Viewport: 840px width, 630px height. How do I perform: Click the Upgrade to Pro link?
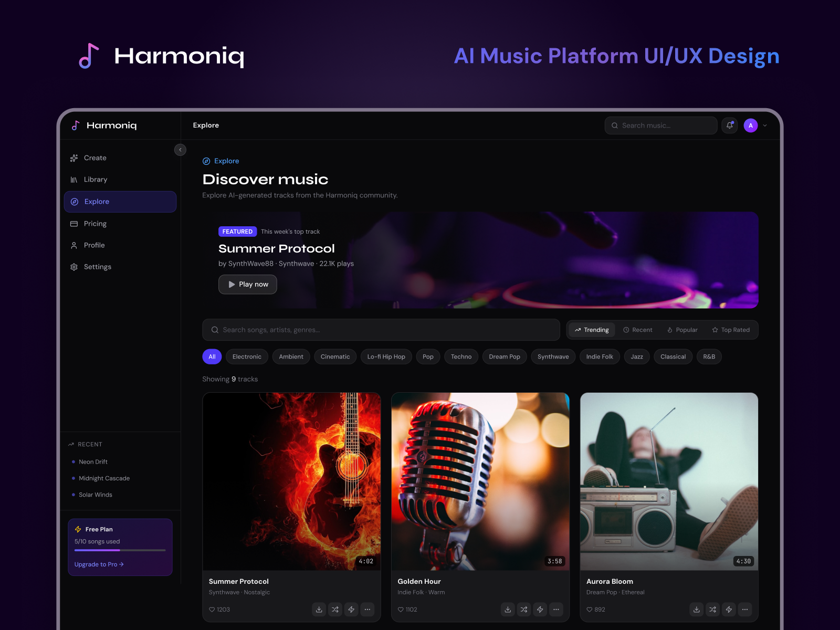coord(99,564)
